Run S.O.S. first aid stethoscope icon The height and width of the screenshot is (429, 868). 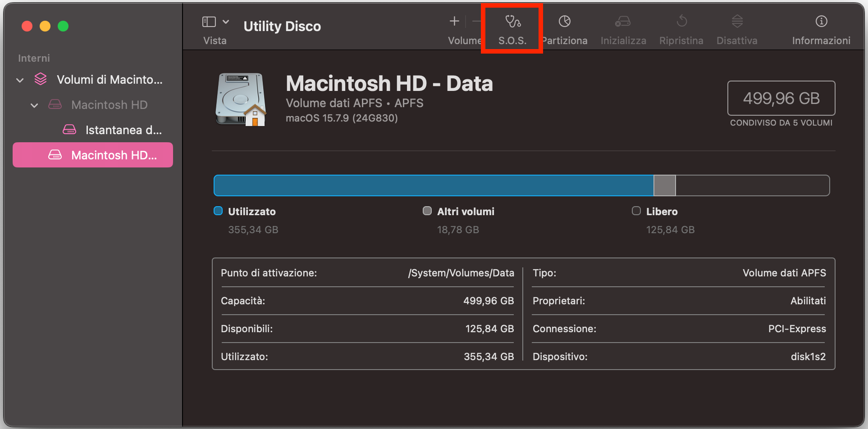coord(513,21)
